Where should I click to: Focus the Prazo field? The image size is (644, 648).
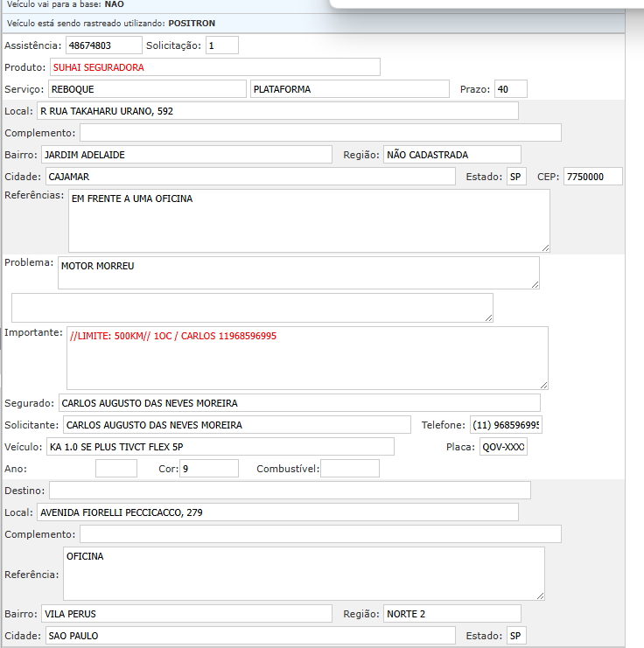click(x=510, y=89)
